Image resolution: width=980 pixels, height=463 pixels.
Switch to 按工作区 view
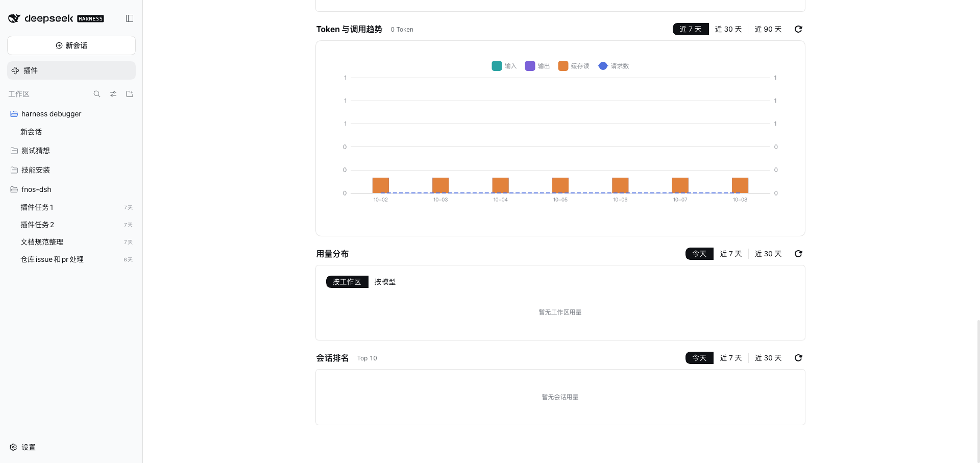click(x=347, y=282)
